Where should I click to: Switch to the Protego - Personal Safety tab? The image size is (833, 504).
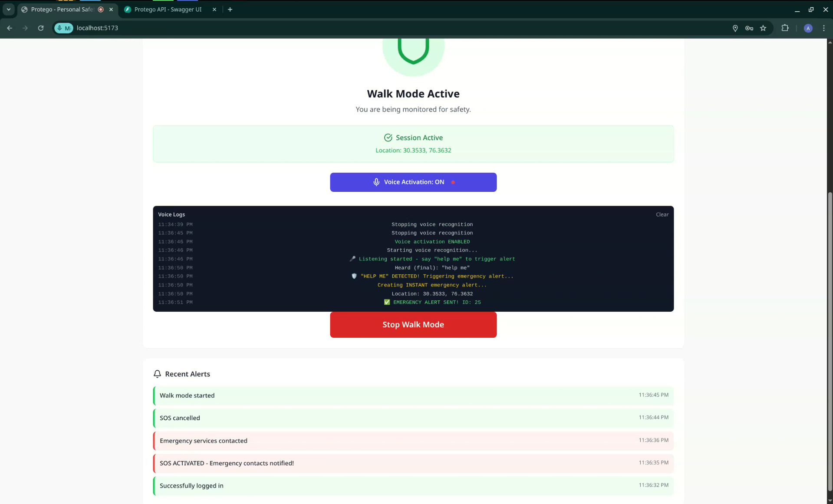(x=63, y=10)
